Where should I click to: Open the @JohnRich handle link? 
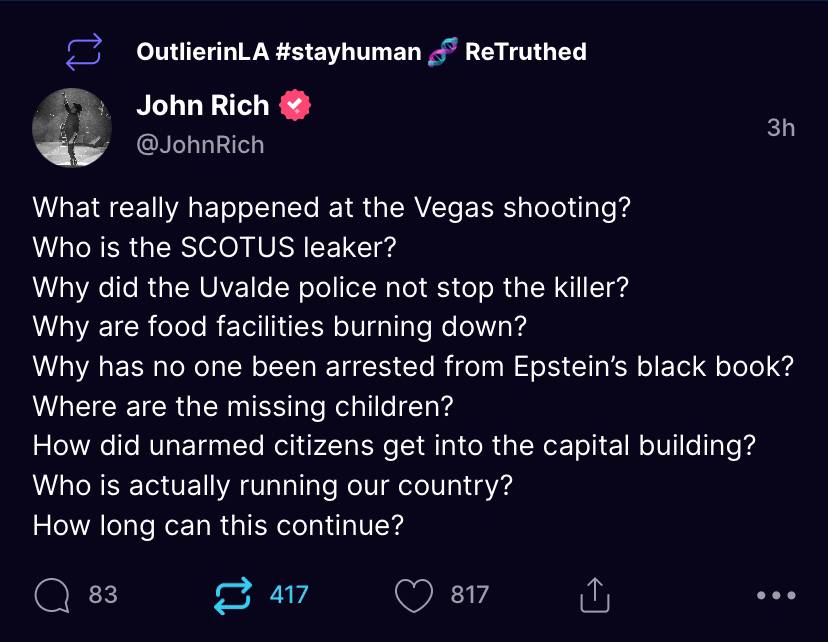(200, 144)
